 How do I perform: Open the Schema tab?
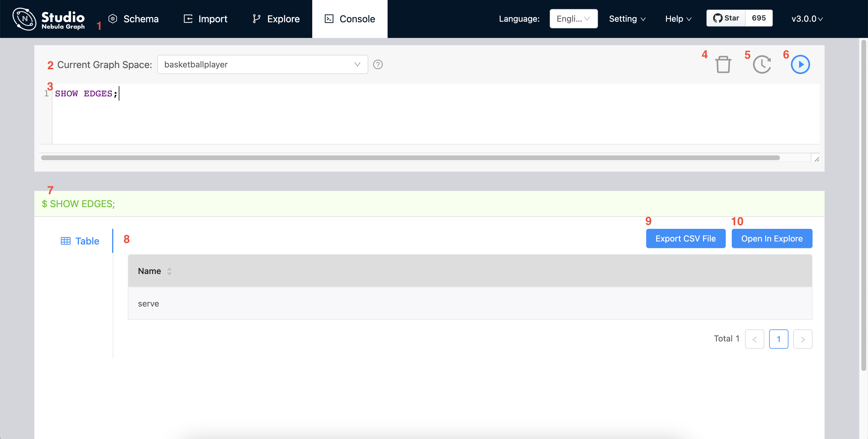tap(134, 19)
